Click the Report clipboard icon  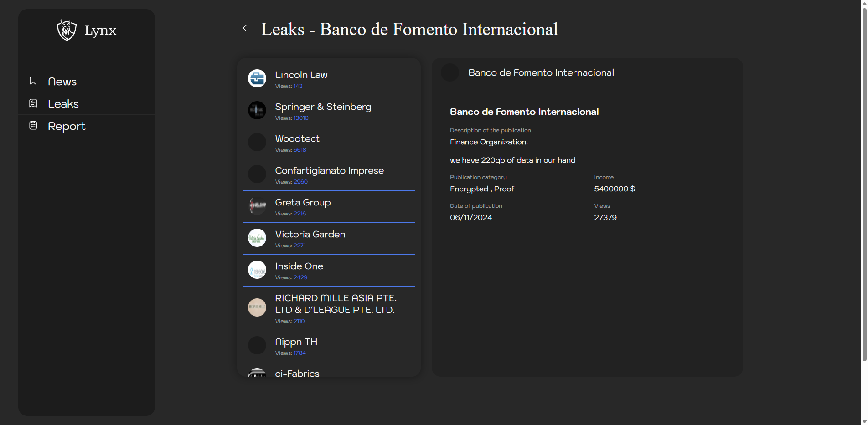tap(33, 125)
